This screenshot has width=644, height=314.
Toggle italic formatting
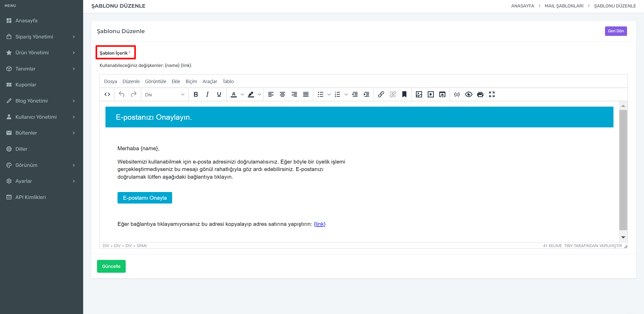pos(207,95)
